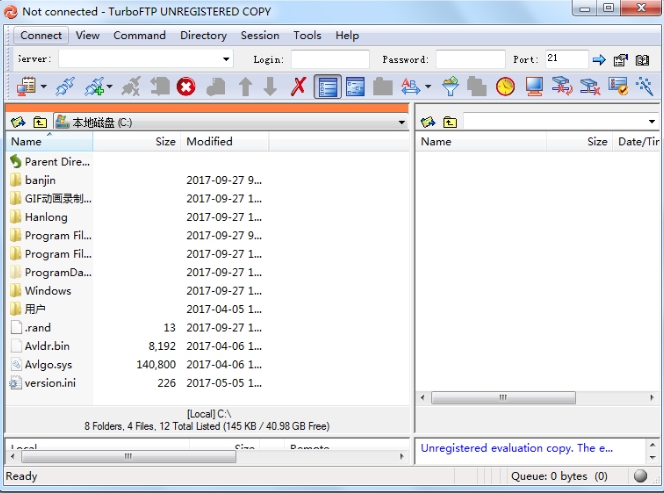Click remote pane browse folder icon
This screenshot has height=493, width=664.
click(428, 122)
